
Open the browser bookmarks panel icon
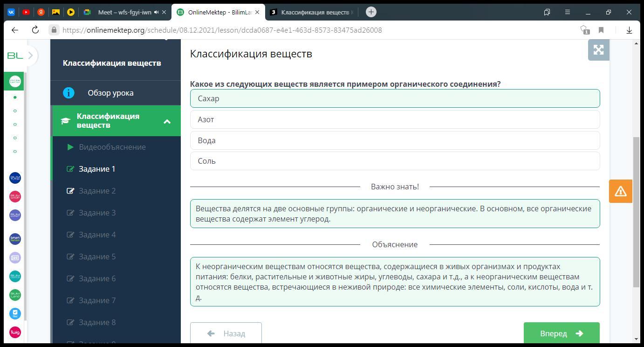547,12
